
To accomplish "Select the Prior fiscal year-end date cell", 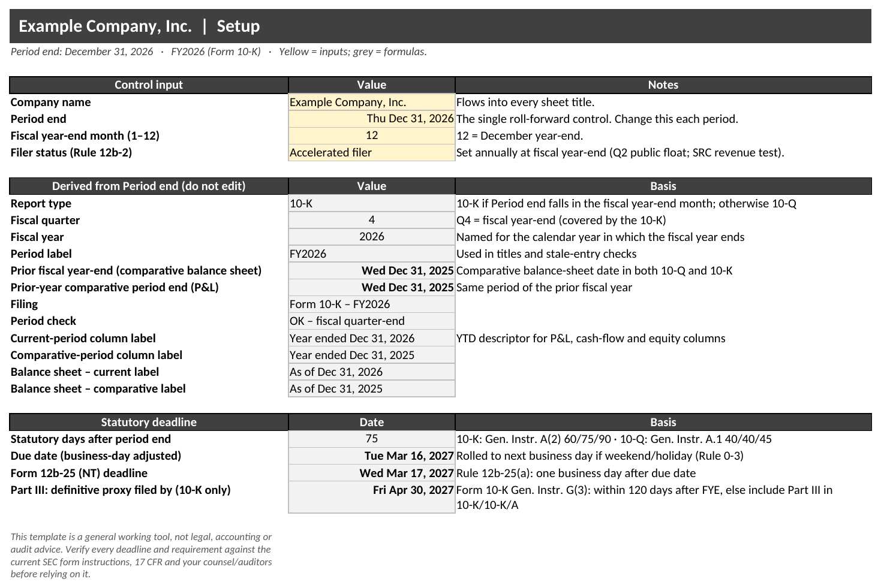I will [371, 270].
